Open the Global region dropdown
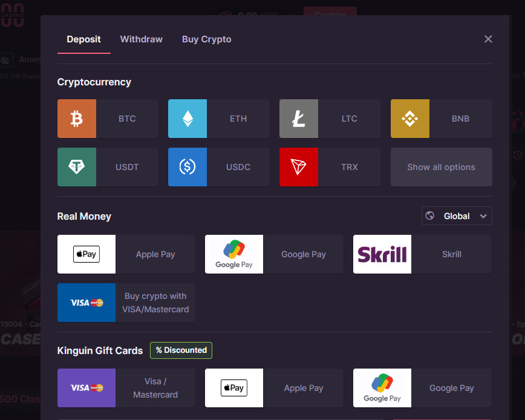Image resolution: width=525 pixels, height=420 pixels. 456,216
